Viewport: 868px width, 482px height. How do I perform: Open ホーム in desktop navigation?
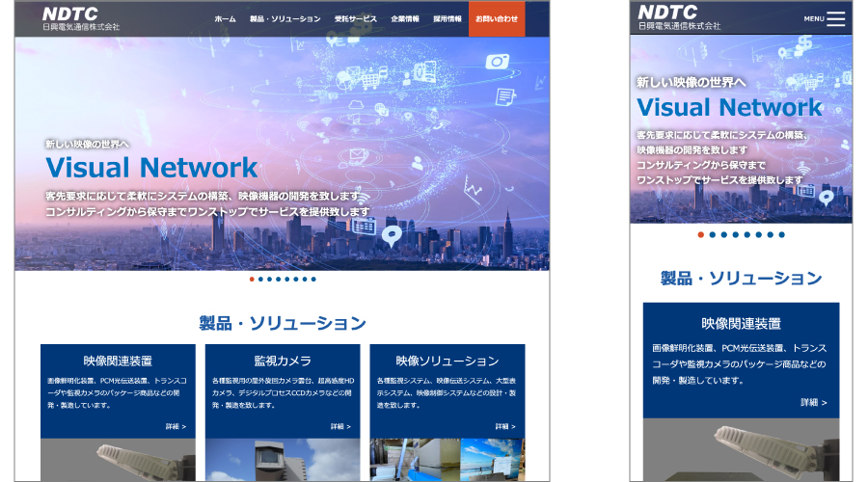226,19
